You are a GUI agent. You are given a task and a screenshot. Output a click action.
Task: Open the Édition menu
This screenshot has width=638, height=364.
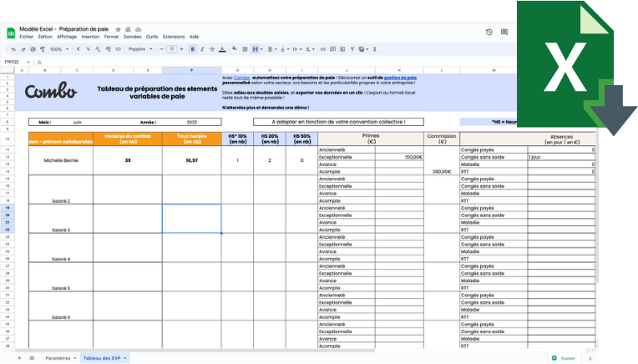tap(45, 37)
